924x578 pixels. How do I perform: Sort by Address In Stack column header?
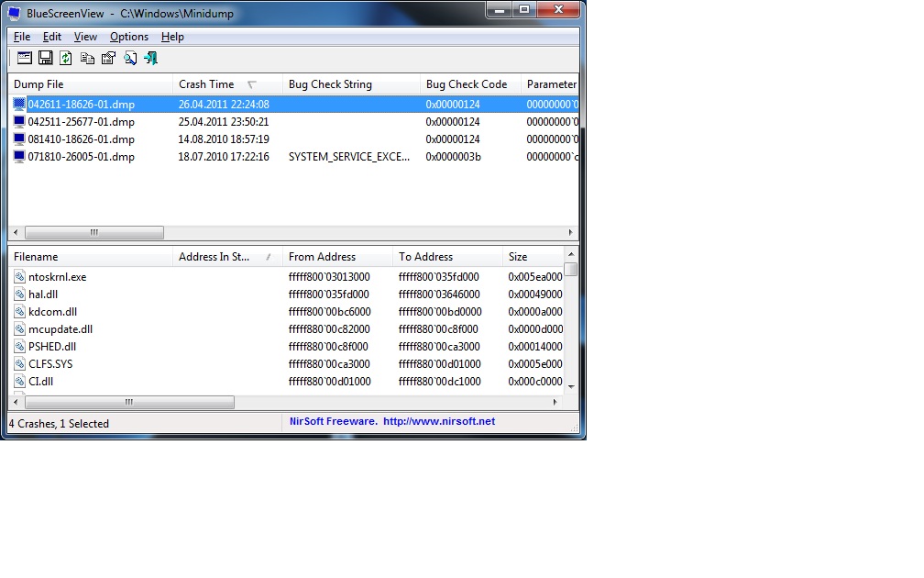pos(227,257)
